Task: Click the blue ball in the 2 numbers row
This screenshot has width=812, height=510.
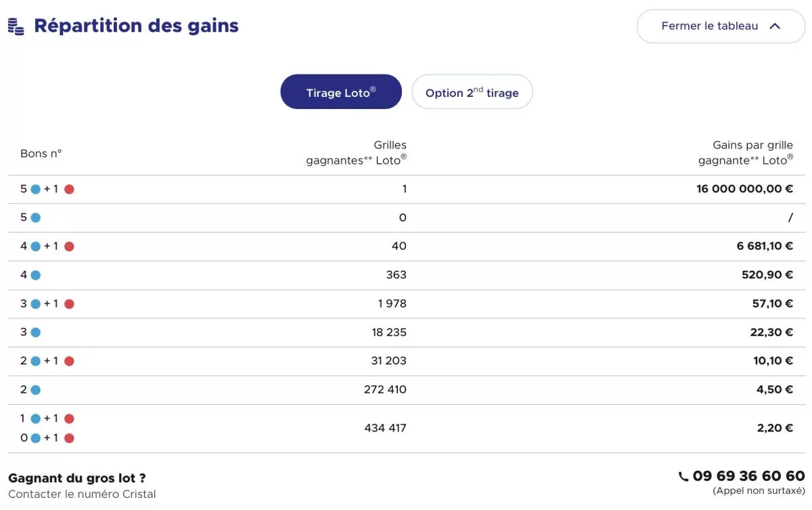Action: tap(36, 390)
